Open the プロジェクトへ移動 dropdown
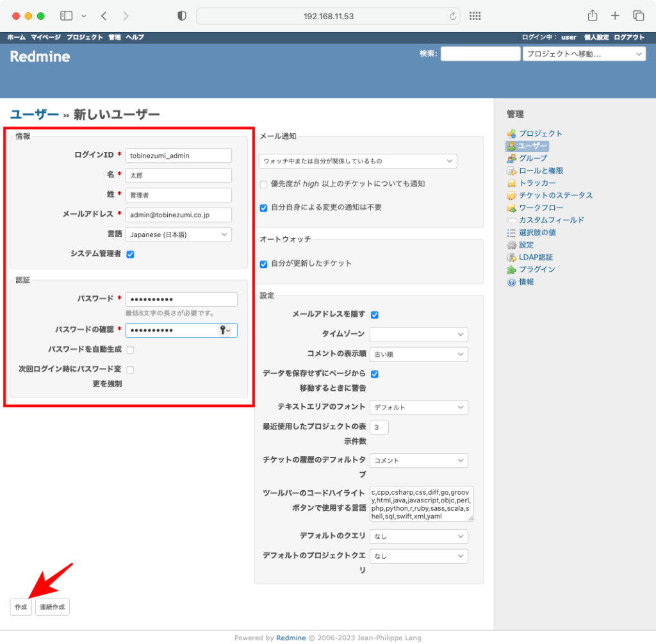This screenshot has width=656, height=644. 584,54
